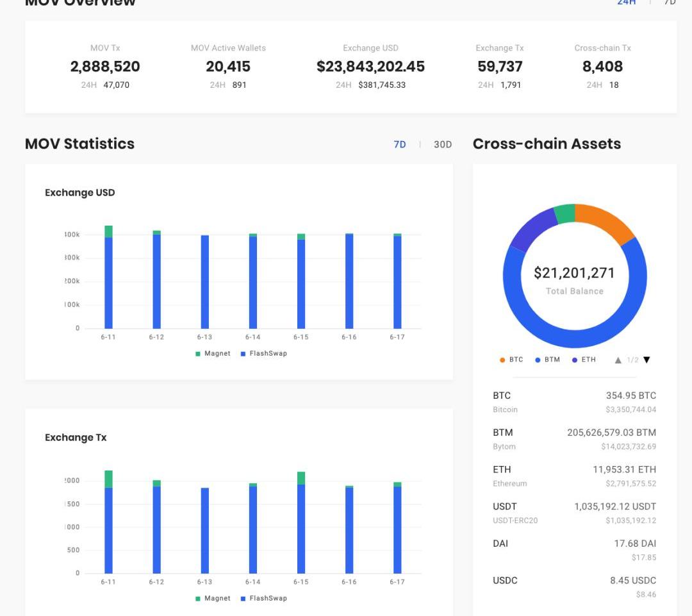Select 24H tab in MOV Overview
The width and height of the screenshot is (692, 616).
pyautogui.click(x=626, y=3)
